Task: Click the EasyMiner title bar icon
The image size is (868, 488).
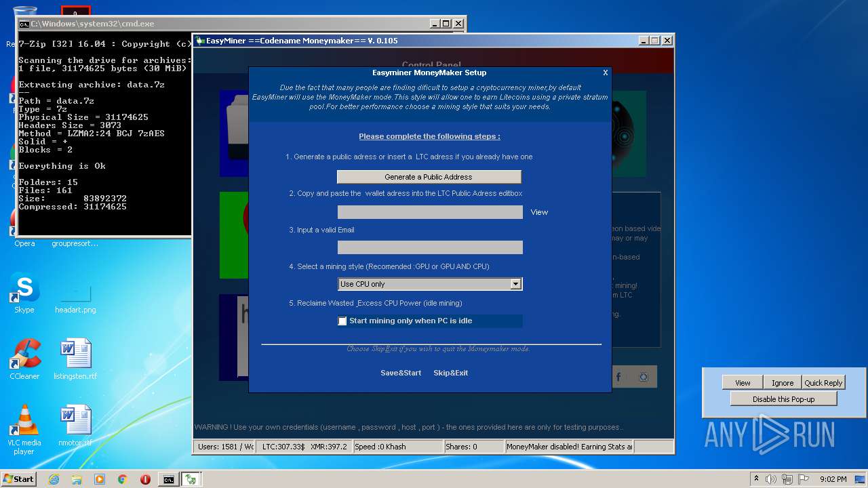Action: point(201,41)
